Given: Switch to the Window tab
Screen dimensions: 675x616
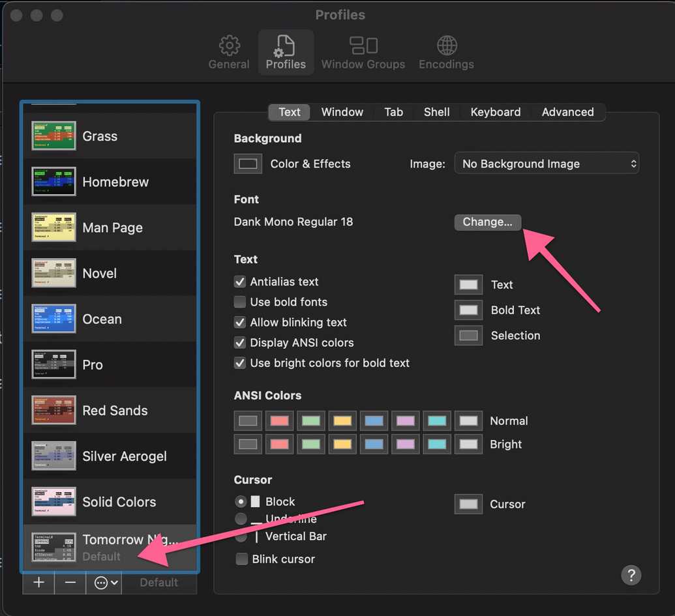Looking at the screenshot, I should [342, 112].
